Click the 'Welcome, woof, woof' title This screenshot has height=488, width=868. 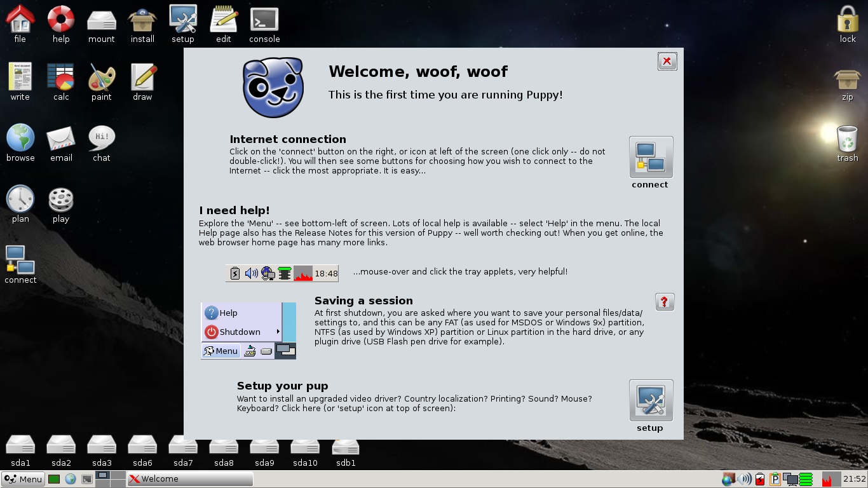pyautogui.click(x=418, y=71)
